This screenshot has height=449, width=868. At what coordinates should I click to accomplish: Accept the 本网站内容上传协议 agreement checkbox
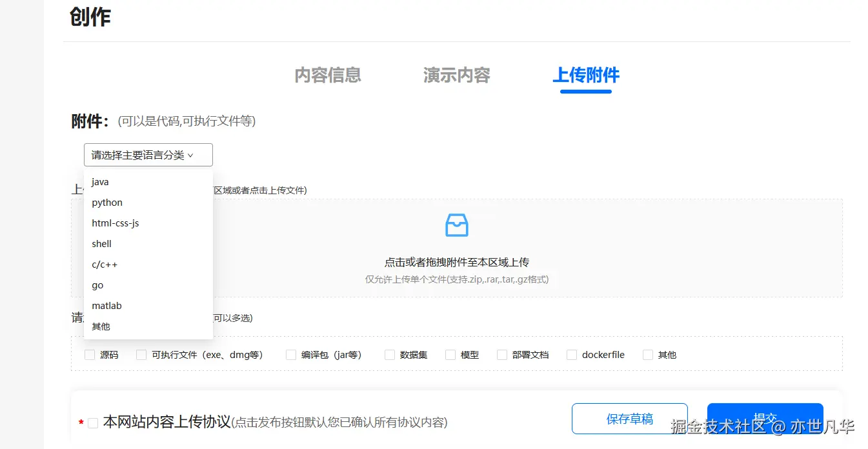click(92, 423)
